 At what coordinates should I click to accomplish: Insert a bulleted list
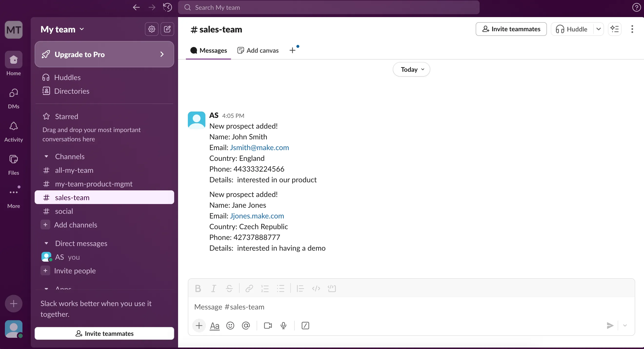(281, 288)
